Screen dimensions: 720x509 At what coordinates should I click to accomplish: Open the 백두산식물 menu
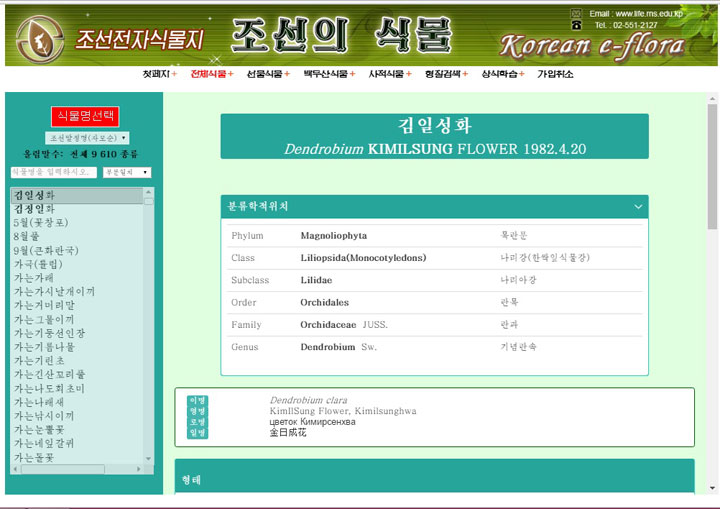pos(329,74)
